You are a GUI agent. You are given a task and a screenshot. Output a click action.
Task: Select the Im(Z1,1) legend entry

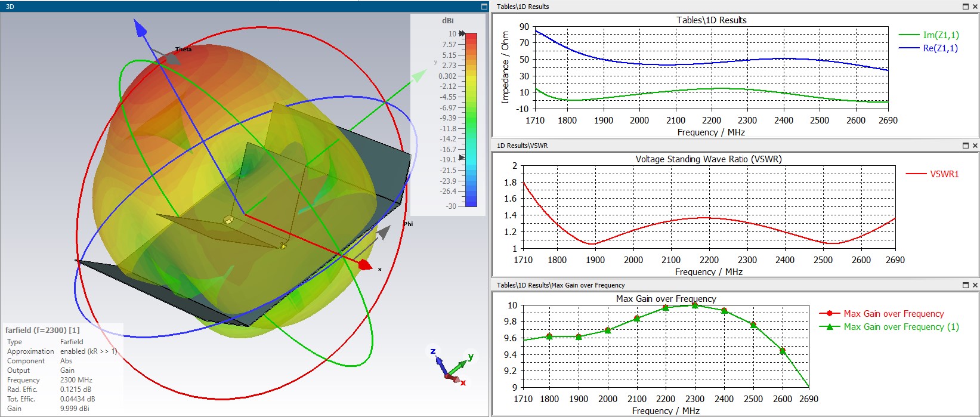[x=929, y=35]
